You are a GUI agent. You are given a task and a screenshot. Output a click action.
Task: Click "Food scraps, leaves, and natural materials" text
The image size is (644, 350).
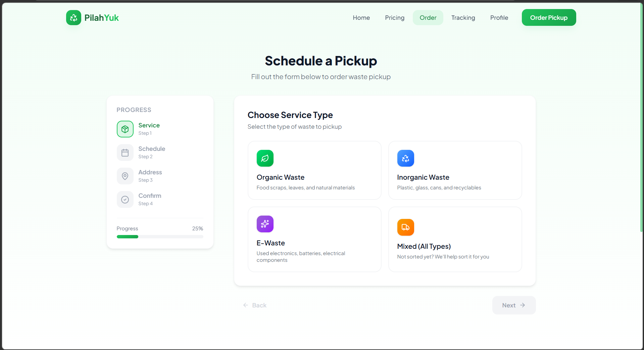pyautogui.click(x=306, y=188)
